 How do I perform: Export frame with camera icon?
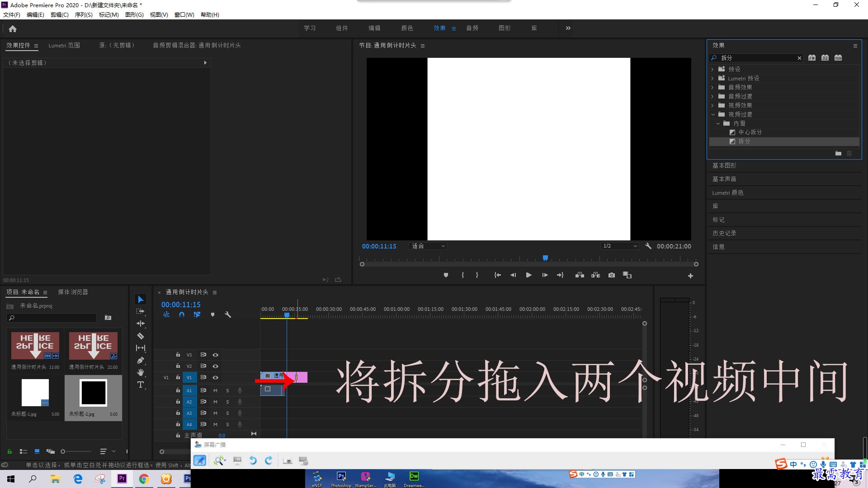[x=612, y=275]
